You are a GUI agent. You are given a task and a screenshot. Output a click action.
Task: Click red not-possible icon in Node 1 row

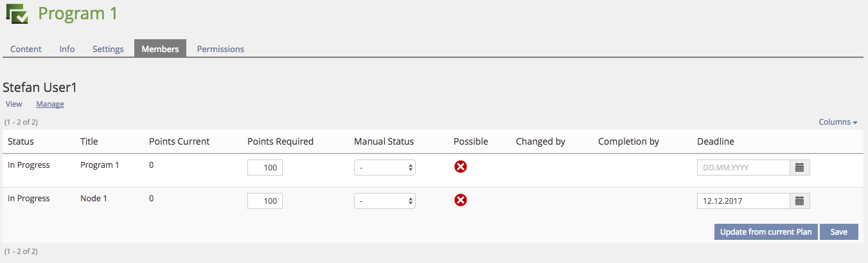[461, 201]
